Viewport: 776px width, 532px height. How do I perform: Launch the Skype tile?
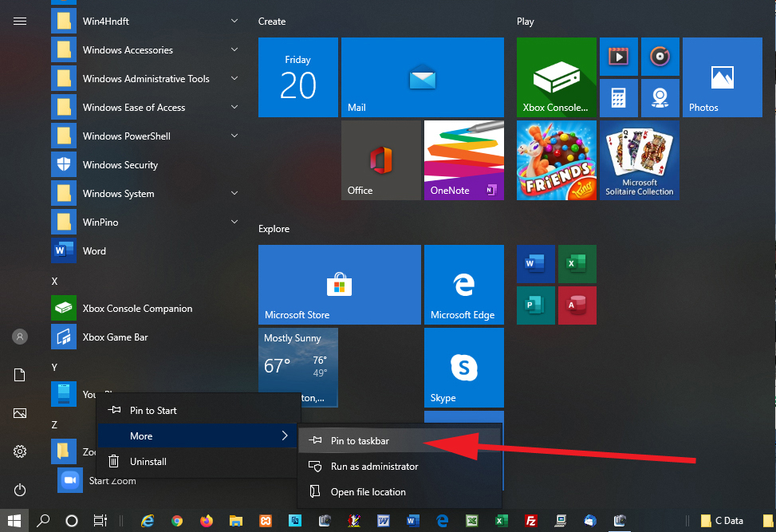point(463,368)
